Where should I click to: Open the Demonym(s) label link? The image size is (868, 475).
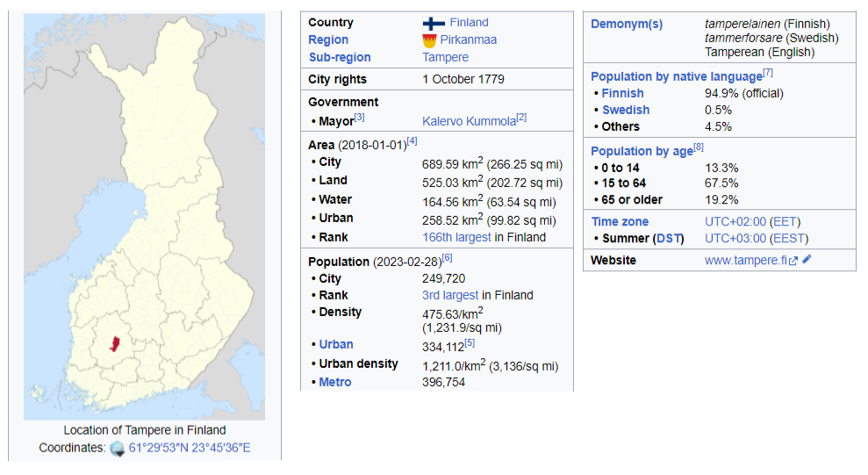(627, 25)
